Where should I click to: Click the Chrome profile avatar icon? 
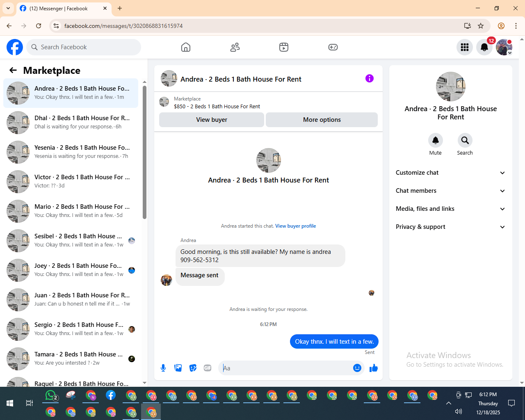click(x=501, y=26)
